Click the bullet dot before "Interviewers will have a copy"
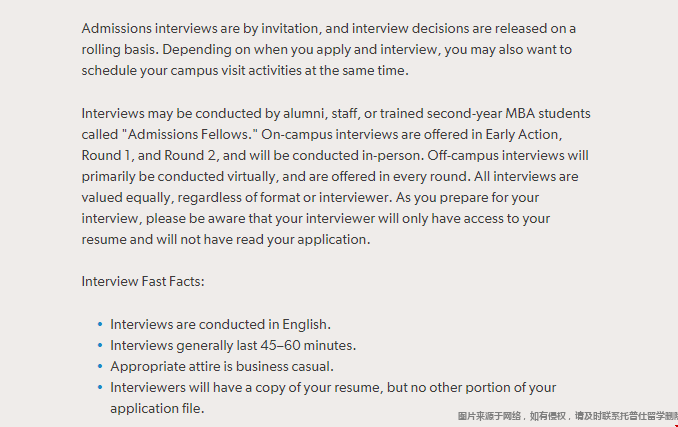The image size is (678, 427). (x=100, y=388)
